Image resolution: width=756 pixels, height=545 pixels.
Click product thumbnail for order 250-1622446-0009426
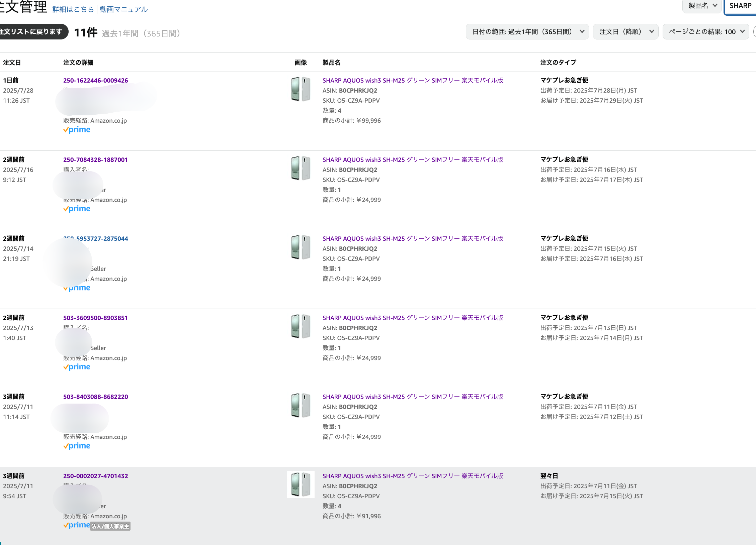[301, 89]
